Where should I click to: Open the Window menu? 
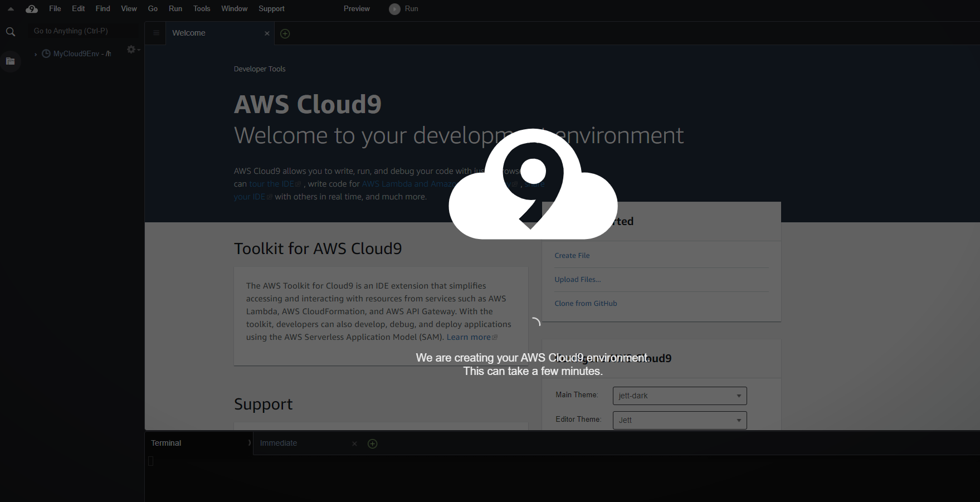pos(235,9)
